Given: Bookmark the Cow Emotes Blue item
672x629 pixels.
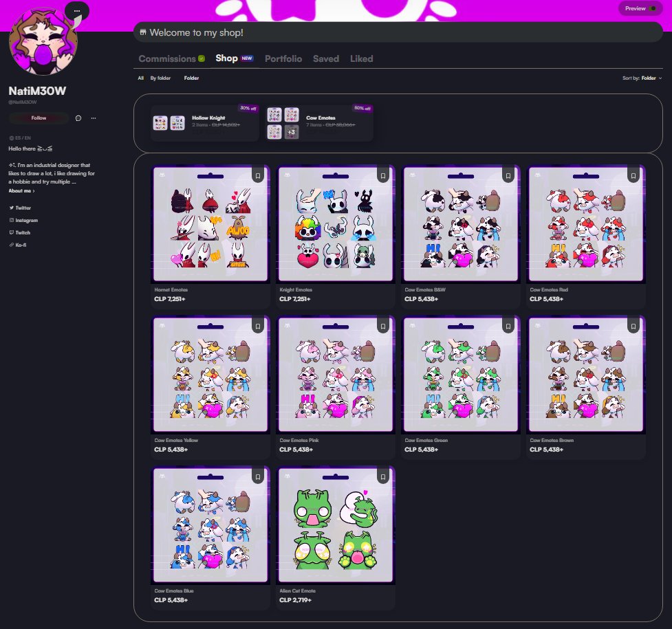Looking at the screenshot, I should coord(258,477).
